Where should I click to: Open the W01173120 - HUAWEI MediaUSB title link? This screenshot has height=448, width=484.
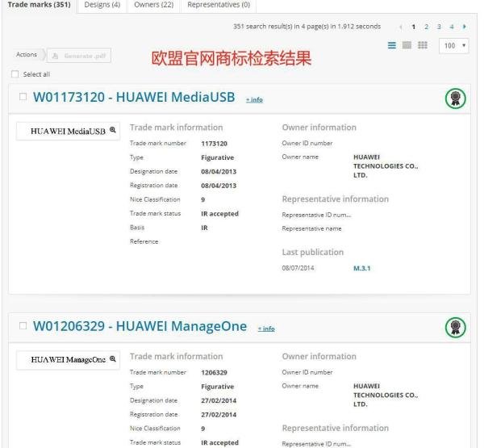tap(134, 97)
